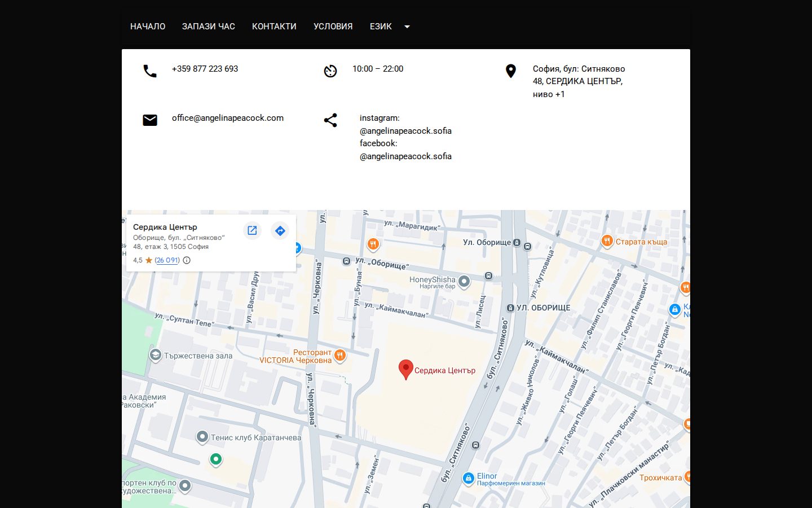The width and height of the screenshot is (812, 508).
Task: Click the address location pin icon
Action: 511,71
